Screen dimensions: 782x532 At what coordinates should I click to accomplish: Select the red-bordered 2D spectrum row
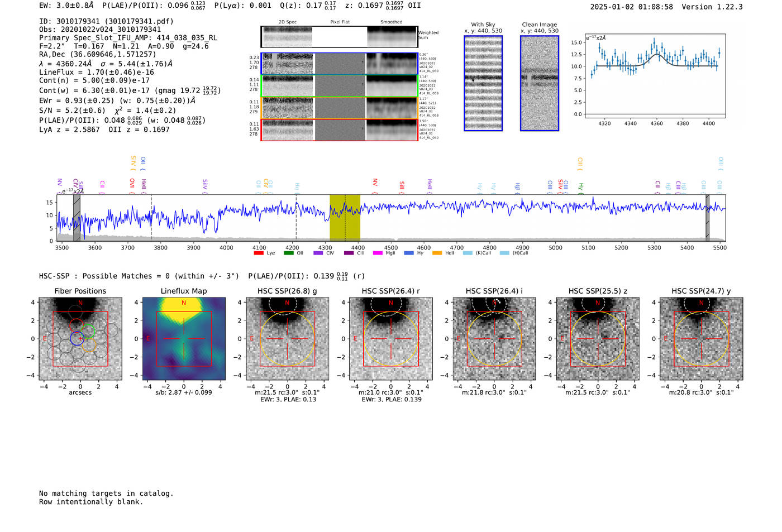pos(339,130)
